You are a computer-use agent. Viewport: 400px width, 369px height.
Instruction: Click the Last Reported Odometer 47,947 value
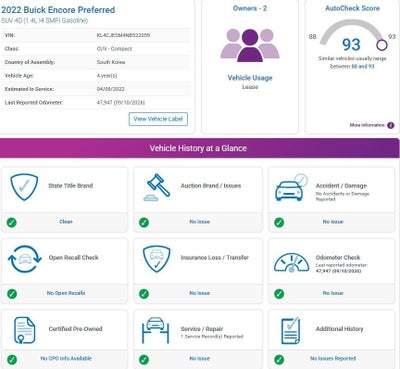[121, 102]
